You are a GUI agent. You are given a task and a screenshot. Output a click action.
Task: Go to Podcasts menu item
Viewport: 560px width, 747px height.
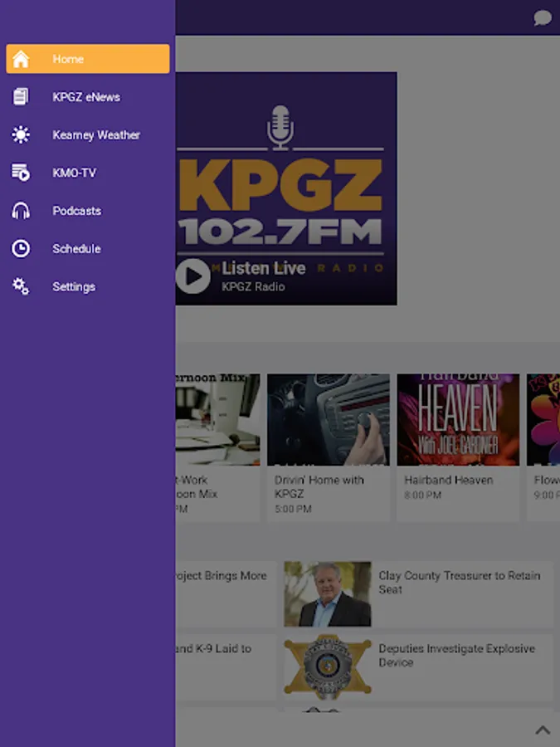(x=88, y=211)
